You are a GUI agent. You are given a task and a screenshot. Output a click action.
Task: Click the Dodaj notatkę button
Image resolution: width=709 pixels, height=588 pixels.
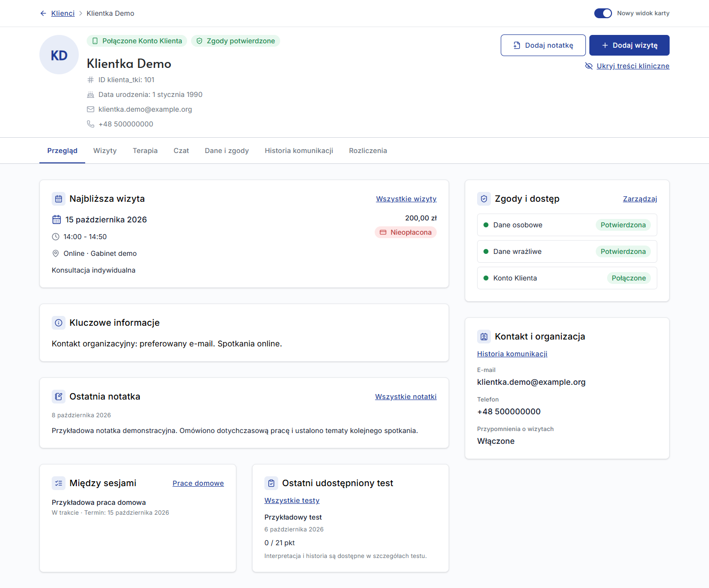coord(543,45)
